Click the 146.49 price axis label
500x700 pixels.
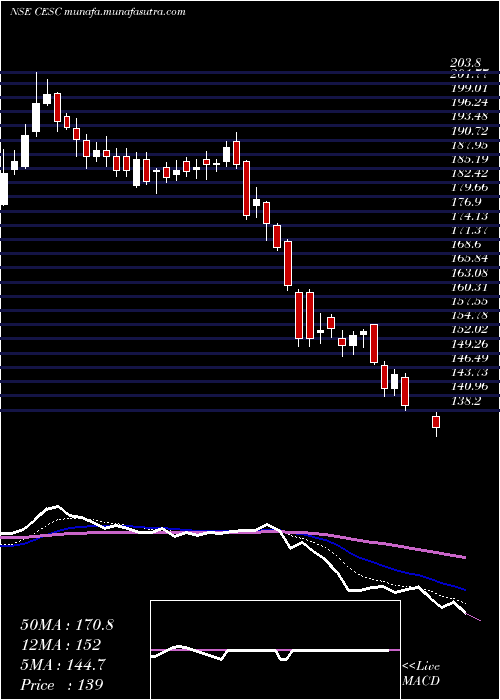(469, 358)
